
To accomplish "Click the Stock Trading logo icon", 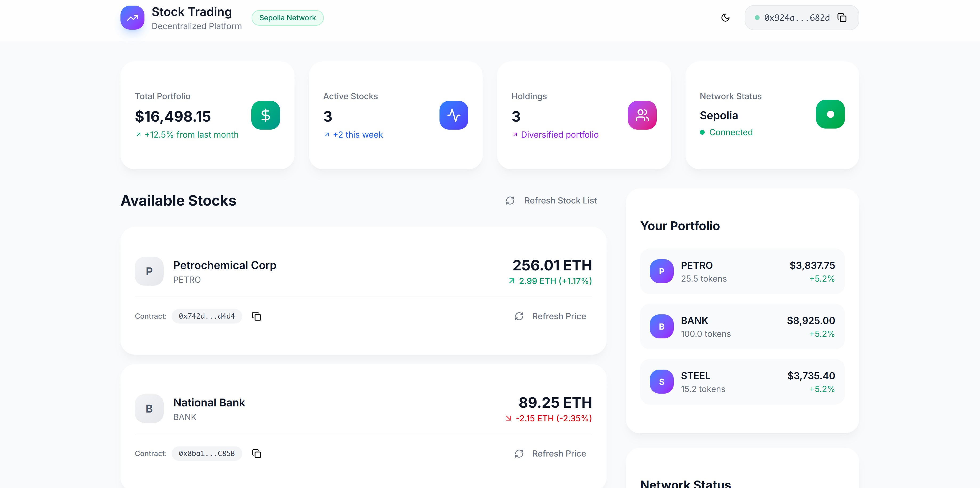I will coord(132,18).
